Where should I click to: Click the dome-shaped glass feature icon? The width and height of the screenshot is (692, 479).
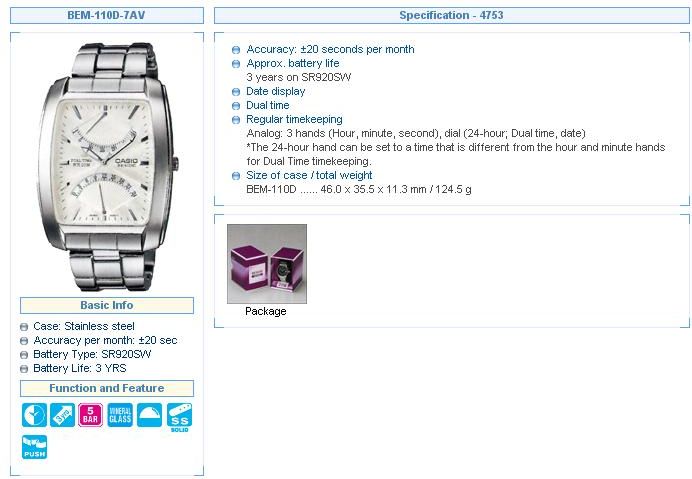pos(150,415)
